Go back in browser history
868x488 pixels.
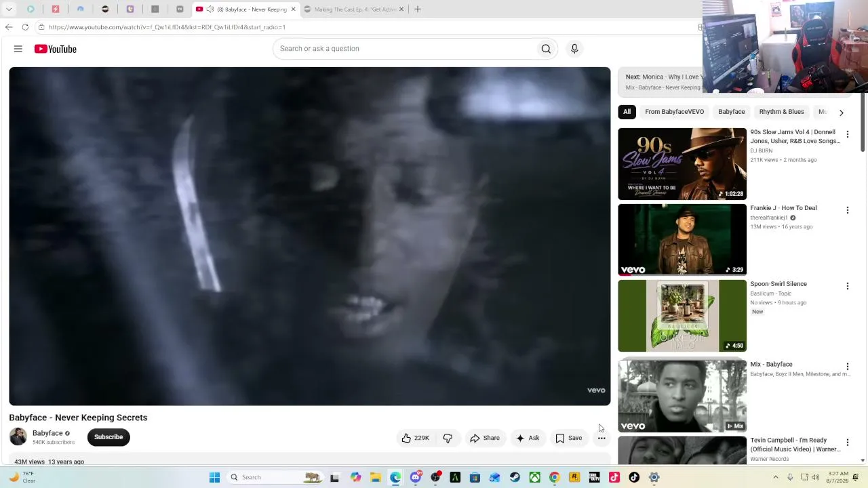pyautogui.click(x=9, y=27)
